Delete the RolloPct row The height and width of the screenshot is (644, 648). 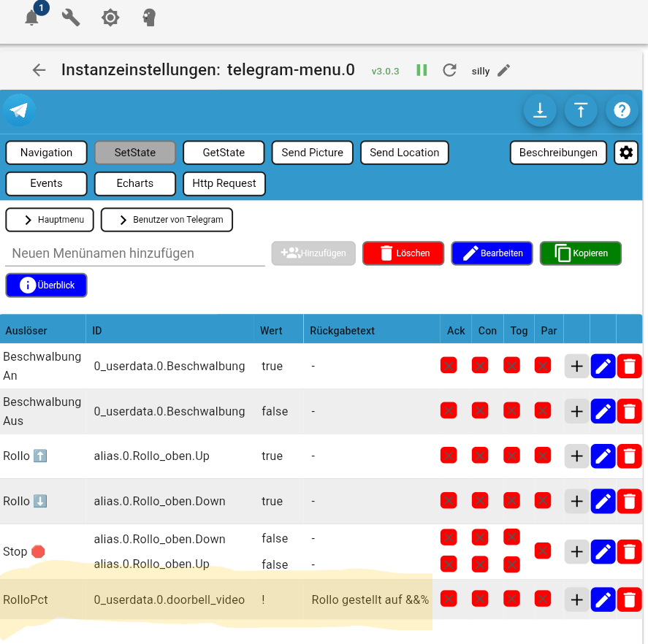click(x=629, y=599)
